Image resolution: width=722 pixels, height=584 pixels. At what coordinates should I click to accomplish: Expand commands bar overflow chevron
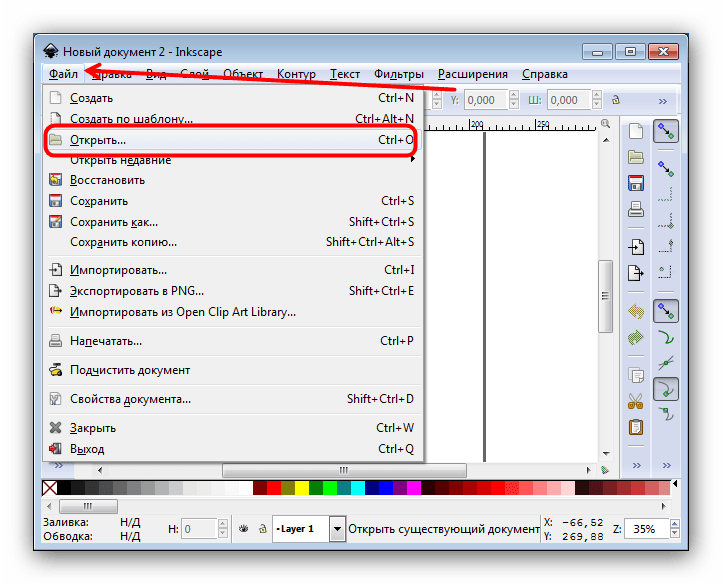(x=636, y=466)
